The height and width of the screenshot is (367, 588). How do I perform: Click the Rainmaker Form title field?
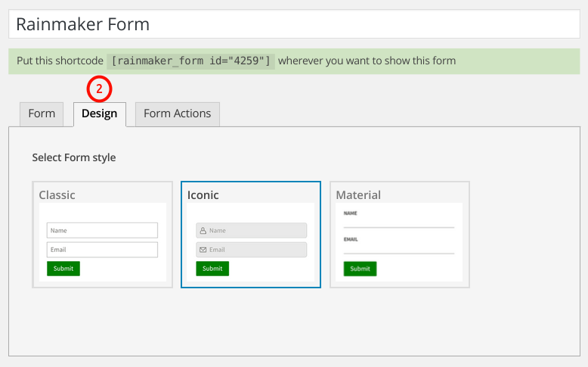click(x=294, y=24)
